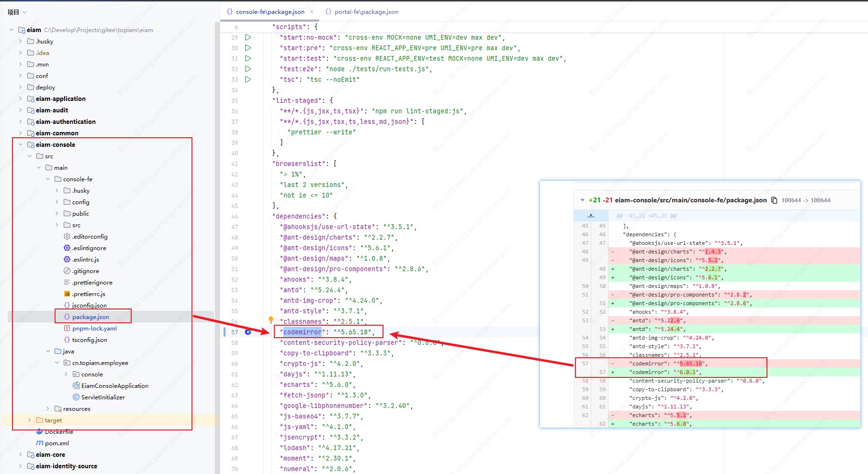Select the conf folder row
This screenshot has width=868, height=474.
point(42,76)
